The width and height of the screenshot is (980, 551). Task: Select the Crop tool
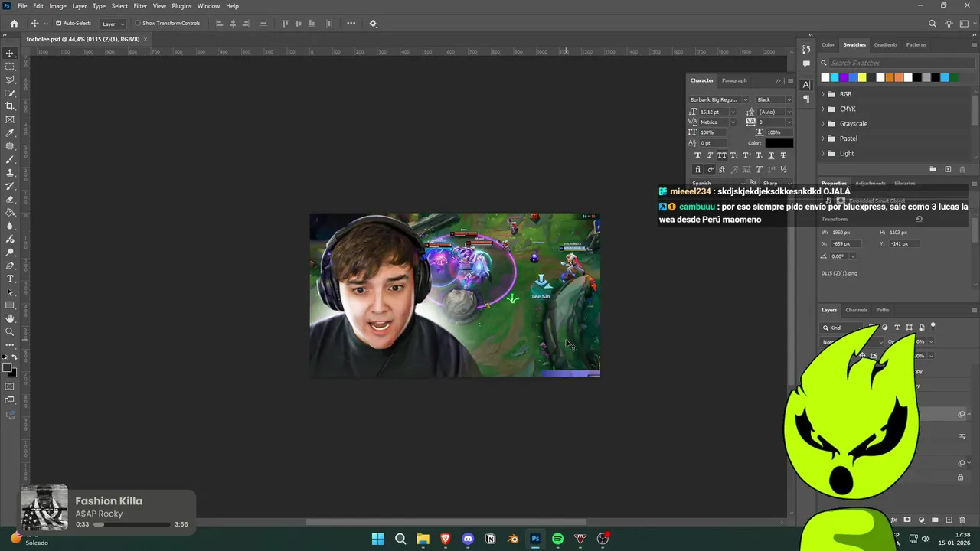pyautogui.click(x=10, y=106)
